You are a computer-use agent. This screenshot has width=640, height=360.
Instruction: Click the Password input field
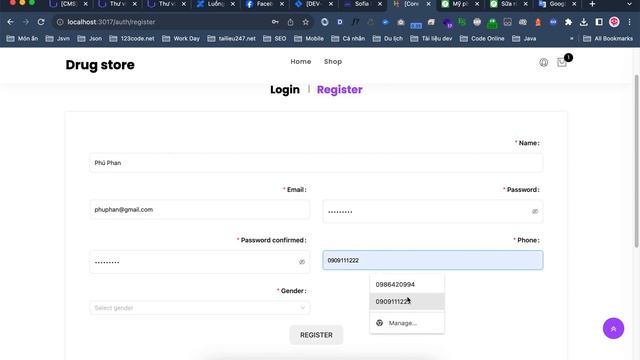coord(433,211)
